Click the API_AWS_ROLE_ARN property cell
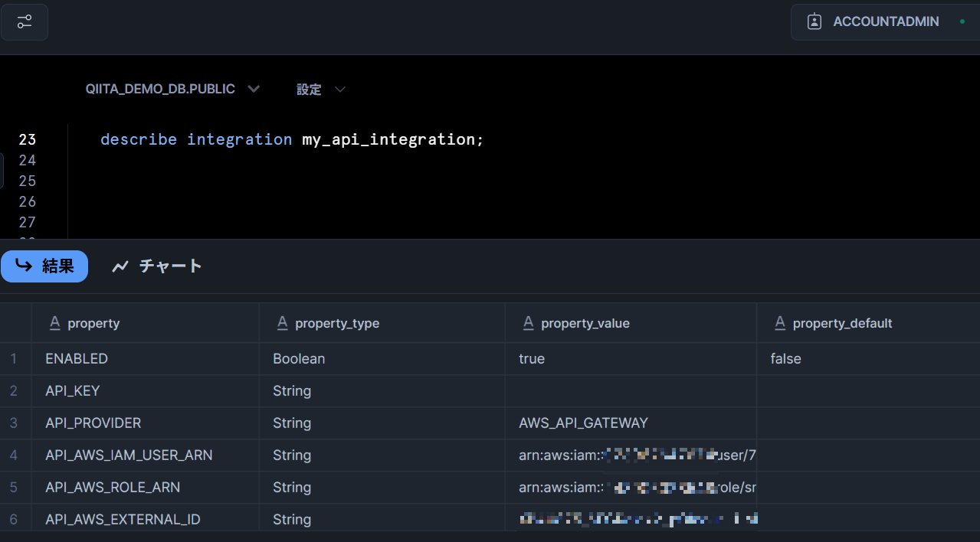 pyautogui.click(x=113, y=487)
